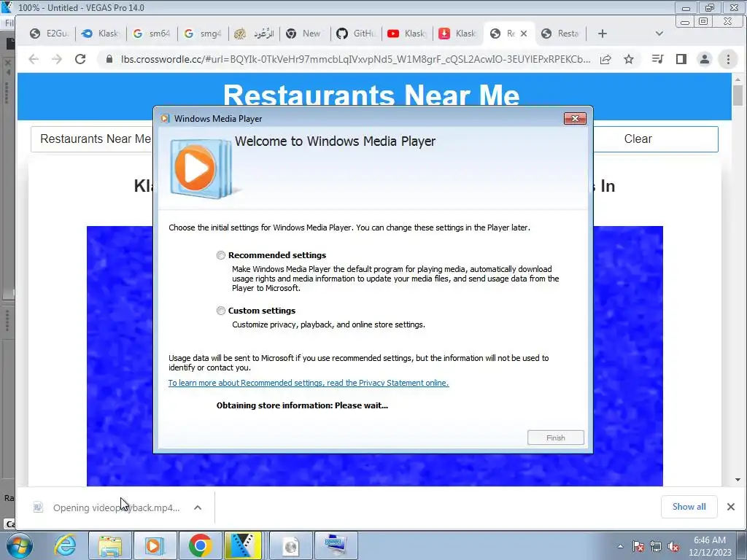
Task: Click the disabled Finish button
Action: click(555, 437)
